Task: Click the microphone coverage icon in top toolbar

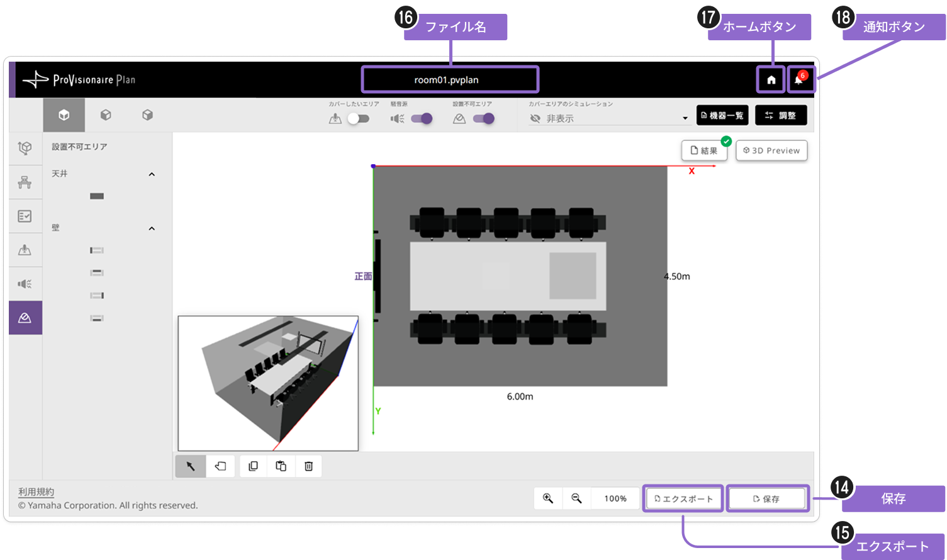Action: (335, 118)
